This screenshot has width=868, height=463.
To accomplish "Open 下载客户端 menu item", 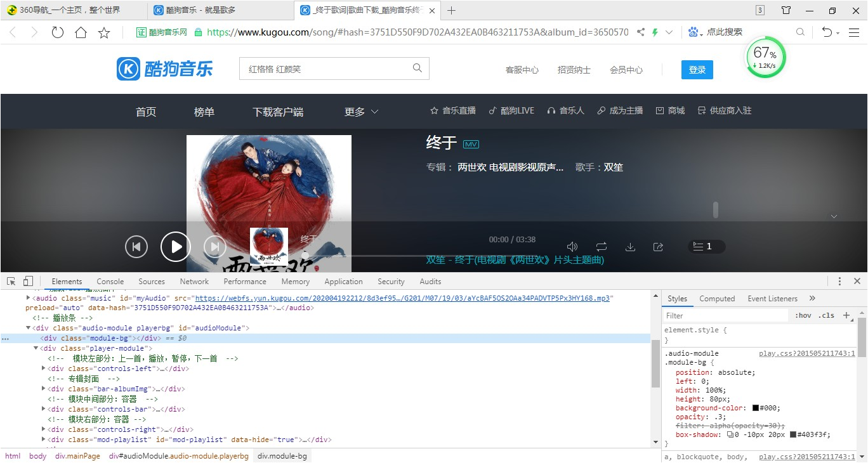I will click(278, 112).
